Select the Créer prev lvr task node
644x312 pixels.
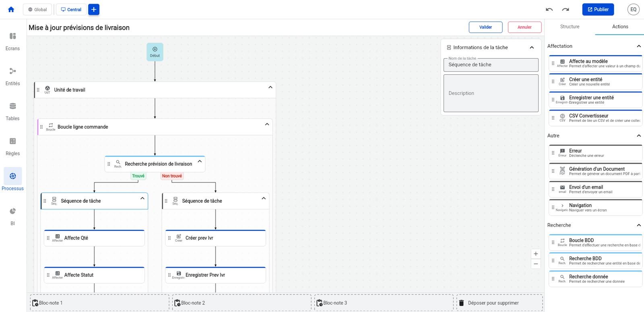pyautogui.click(x=215, y=238)
